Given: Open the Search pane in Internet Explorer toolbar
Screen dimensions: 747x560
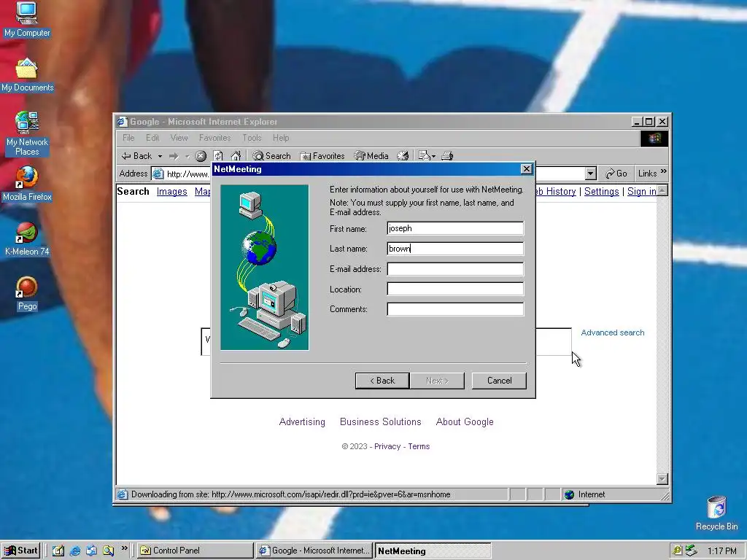Looking at the screenshot, I should 271,156.
